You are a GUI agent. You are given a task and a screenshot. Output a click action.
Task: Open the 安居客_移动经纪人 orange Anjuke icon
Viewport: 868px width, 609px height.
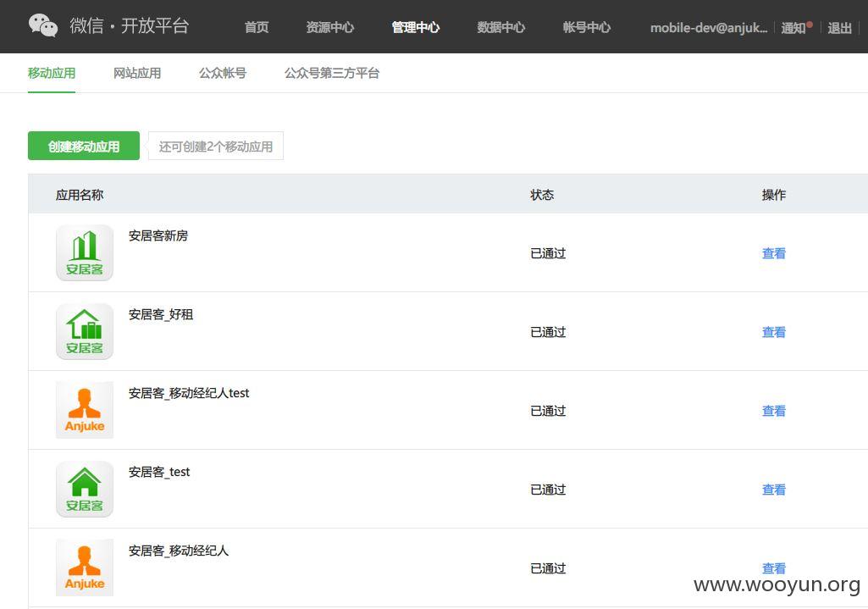click(x=85, y=567)
